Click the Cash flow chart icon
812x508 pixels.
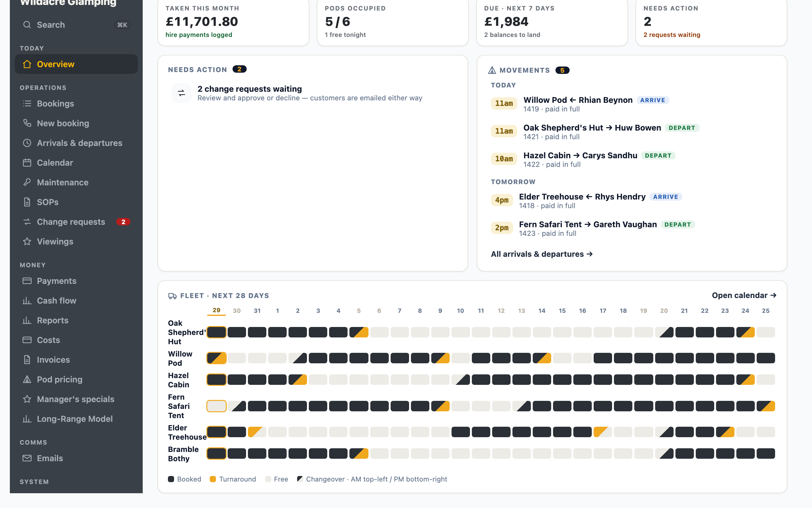[x=27, y=301]
